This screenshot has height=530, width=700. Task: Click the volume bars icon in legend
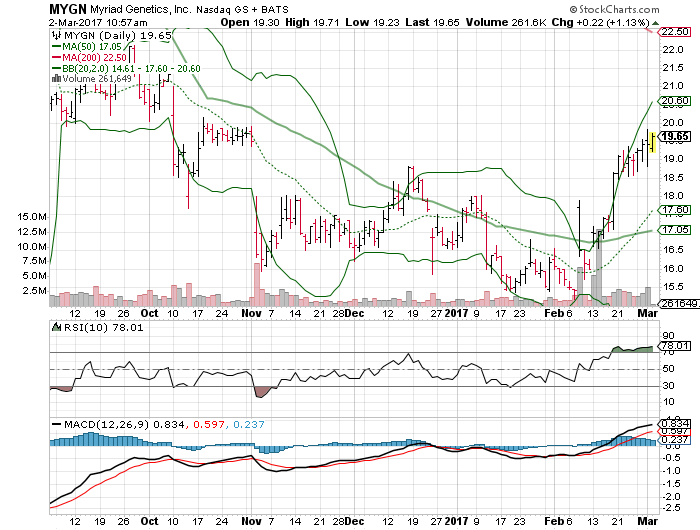point(57,79)
